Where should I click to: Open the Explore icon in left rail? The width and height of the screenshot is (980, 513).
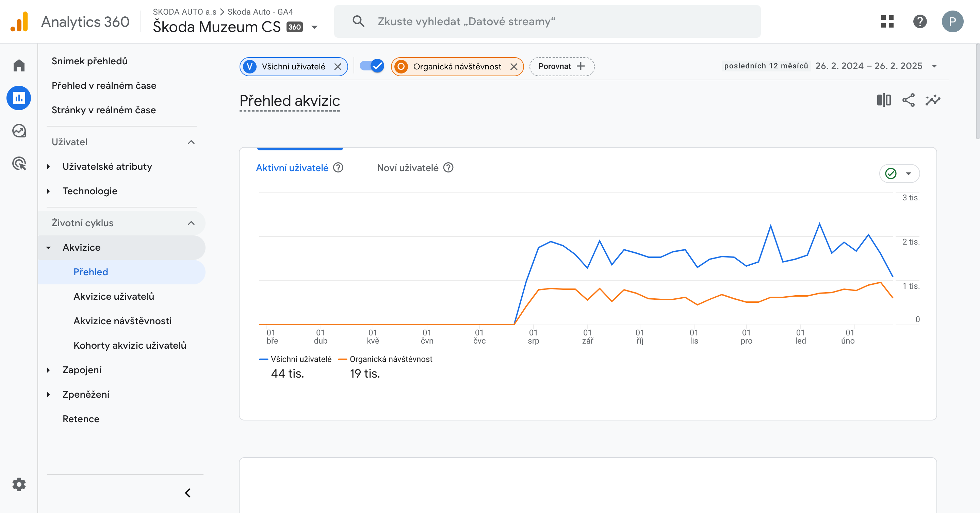(x=19, y=131)
